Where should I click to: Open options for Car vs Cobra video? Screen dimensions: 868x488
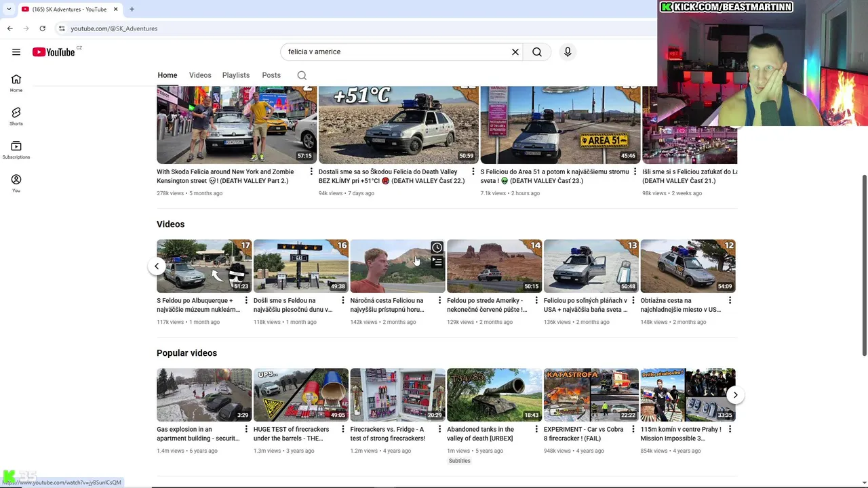point(633,430)
